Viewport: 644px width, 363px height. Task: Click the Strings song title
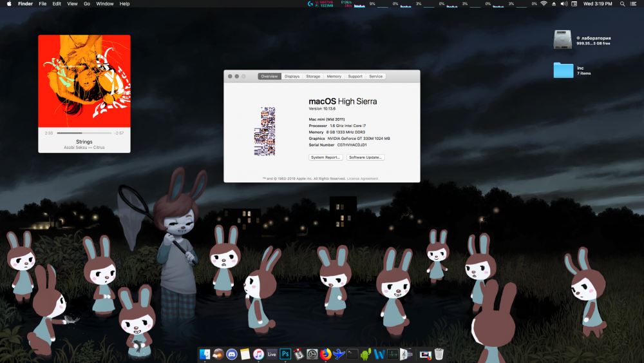point(84,142)
